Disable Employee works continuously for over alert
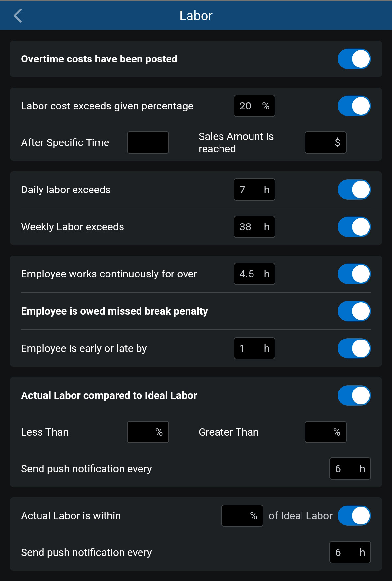Viewport: 392px width, 581px height. pyautogui.click(x=354, y=274)
